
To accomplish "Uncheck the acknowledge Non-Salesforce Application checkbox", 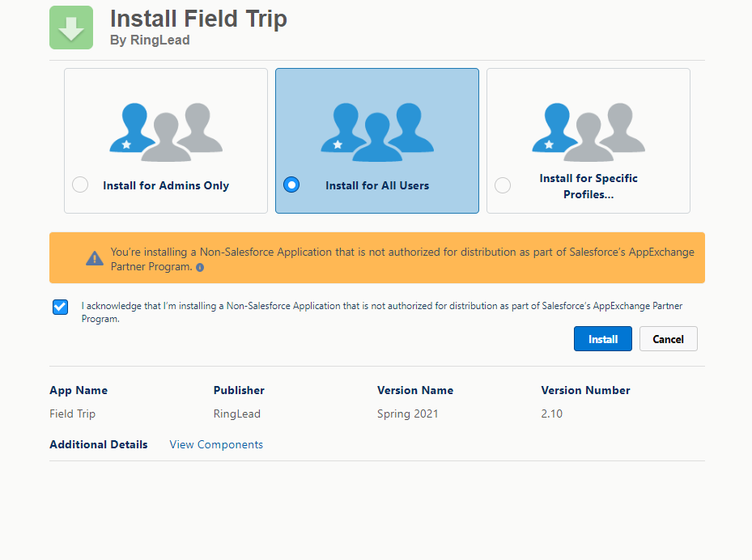I will coord(61,307).
